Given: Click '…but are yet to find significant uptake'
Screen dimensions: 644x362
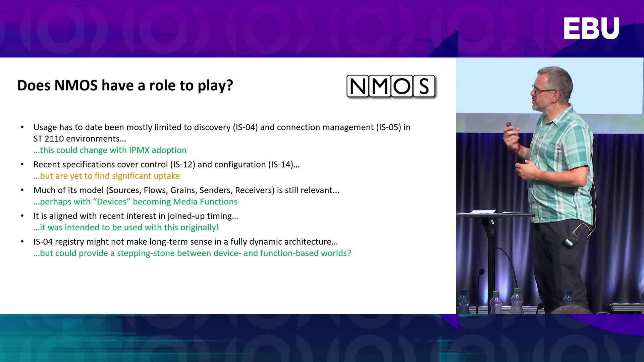Looking at the screenshot, I should 107,176.
